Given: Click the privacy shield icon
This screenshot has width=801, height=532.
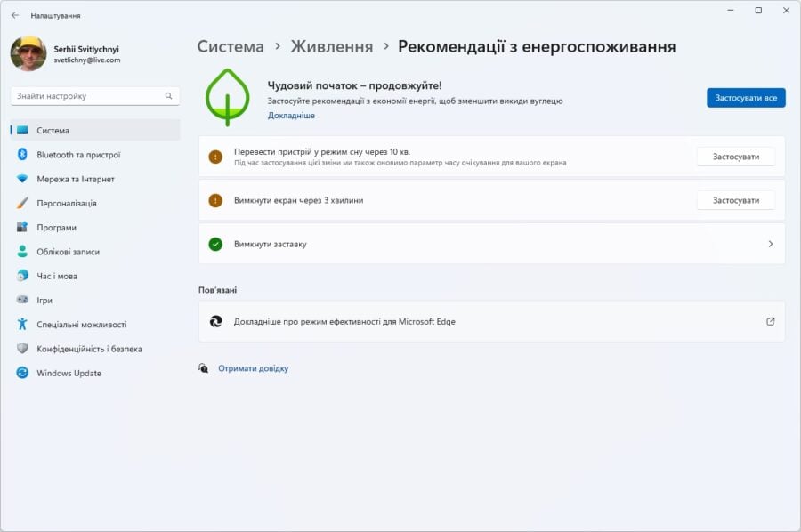Looking at the screenshot, I should pyautogui.click(x=22, y=348).
